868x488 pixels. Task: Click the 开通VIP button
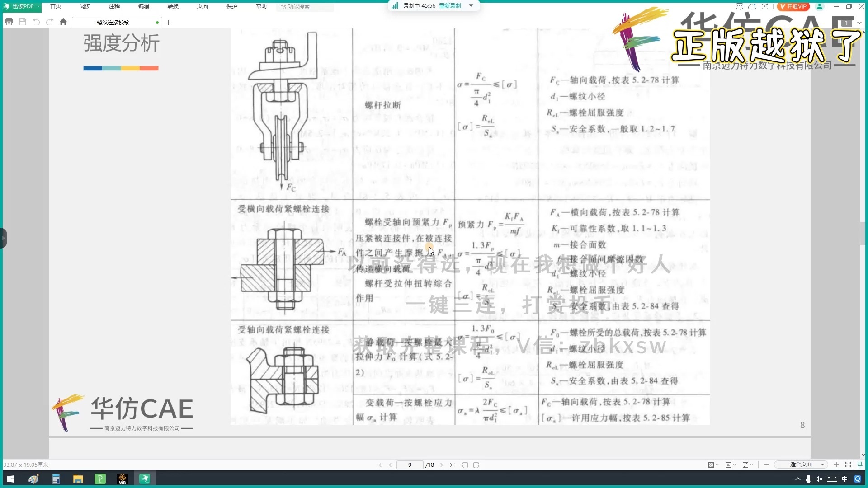pos(793,6)
